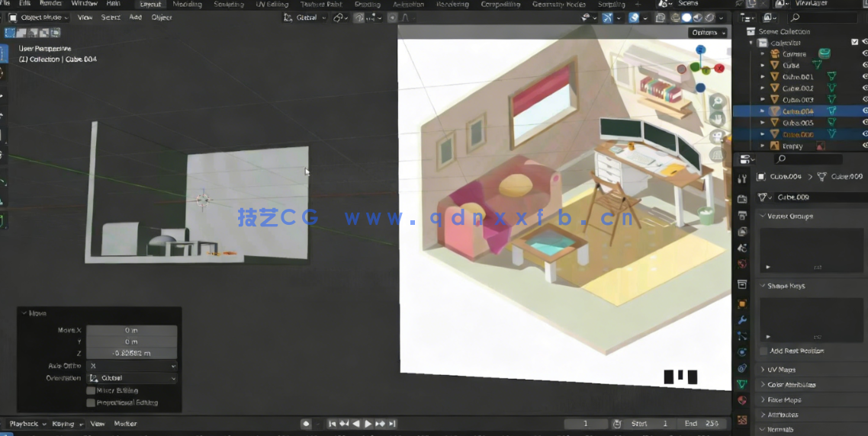Switch to the UV Editing workspace tab

tap(272, 5)
